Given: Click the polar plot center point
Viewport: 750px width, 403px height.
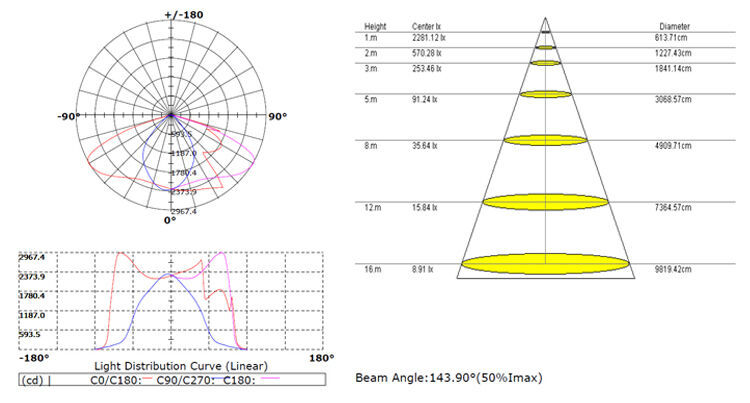Looking at the screenshot, I should pos(171,114).
